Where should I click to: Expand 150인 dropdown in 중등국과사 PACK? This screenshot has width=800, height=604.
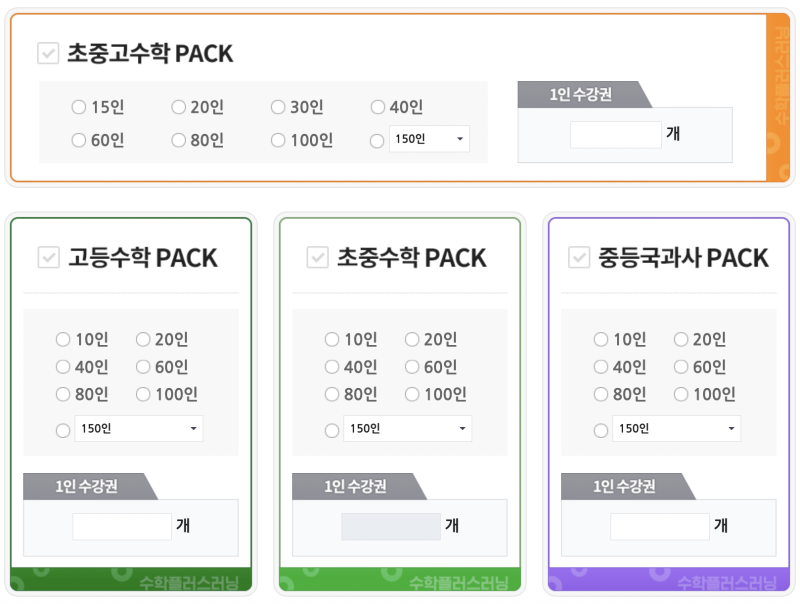(677, 429)
